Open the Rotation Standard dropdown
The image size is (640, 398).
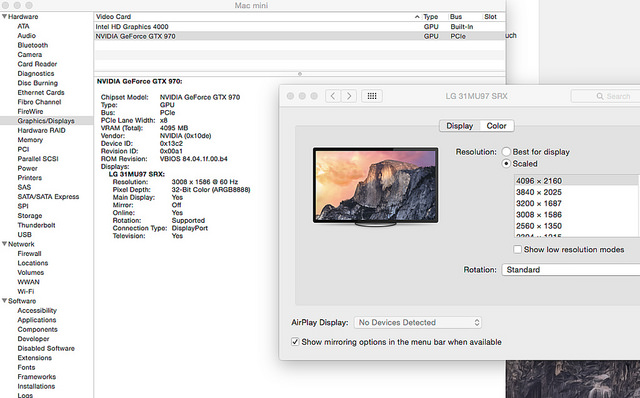point(571,270)
